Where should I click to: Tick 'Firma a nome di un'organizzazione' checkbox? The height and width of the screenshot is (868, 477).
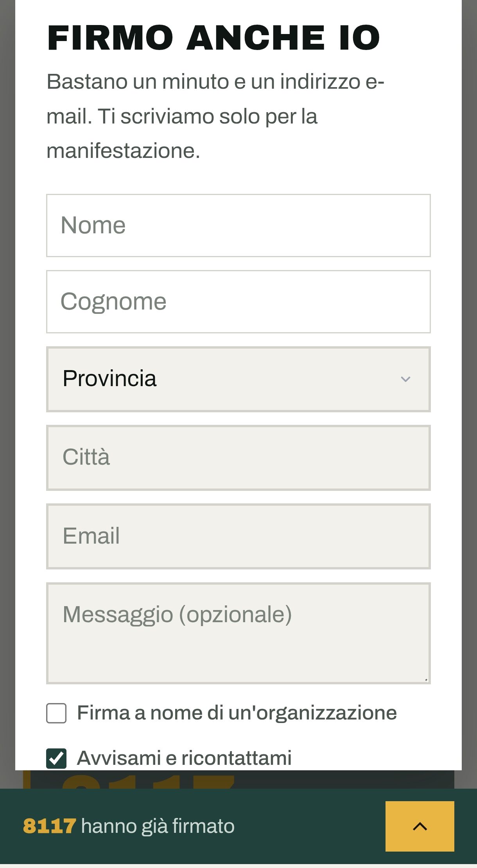[x=56, y=713]
